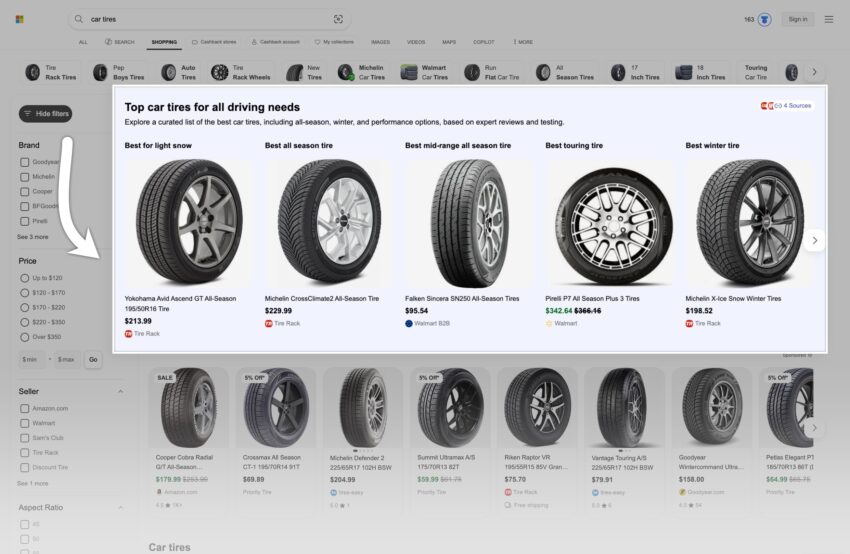Advance the sponsored products carousel arrow
Image resolution: width=850 pixels, height=554 pixels.
pos(814,428)
